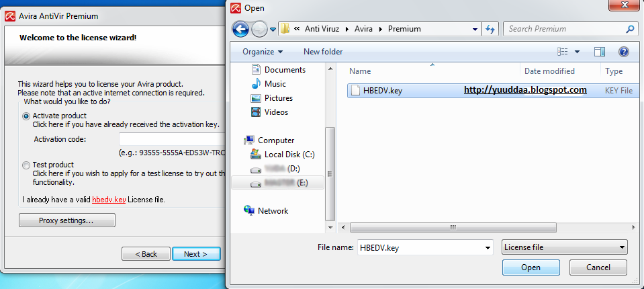Open the File name dropdown arrow
The width and height of the screenshot is (644, 289).
(x=488, y=247)
